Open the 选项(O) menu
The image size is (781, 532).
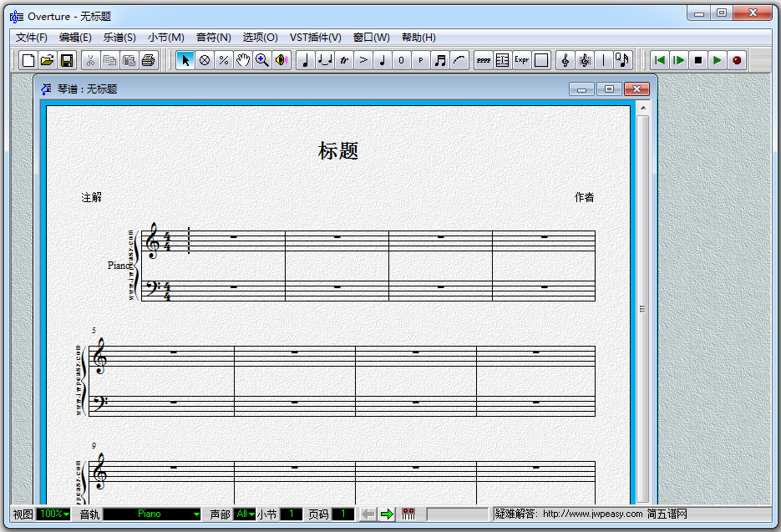tap(260, 38)
